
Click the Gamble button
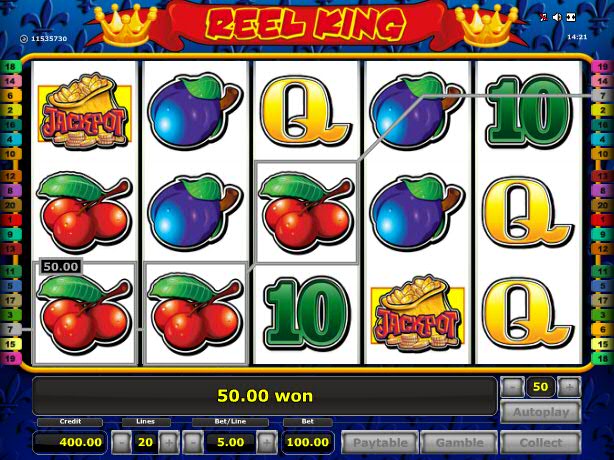[x=459, y=443]
